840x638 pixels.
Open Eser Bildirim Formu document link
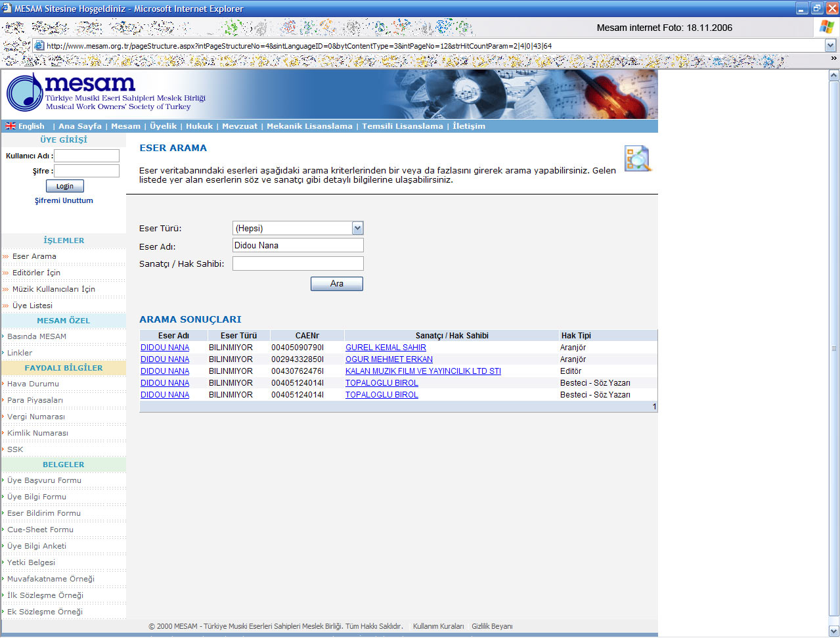(x=44, y=513)
